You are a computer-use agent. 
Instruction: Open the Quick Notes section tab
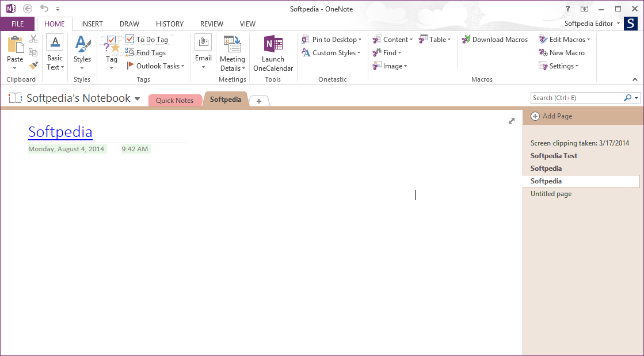(x=174, y=100)
